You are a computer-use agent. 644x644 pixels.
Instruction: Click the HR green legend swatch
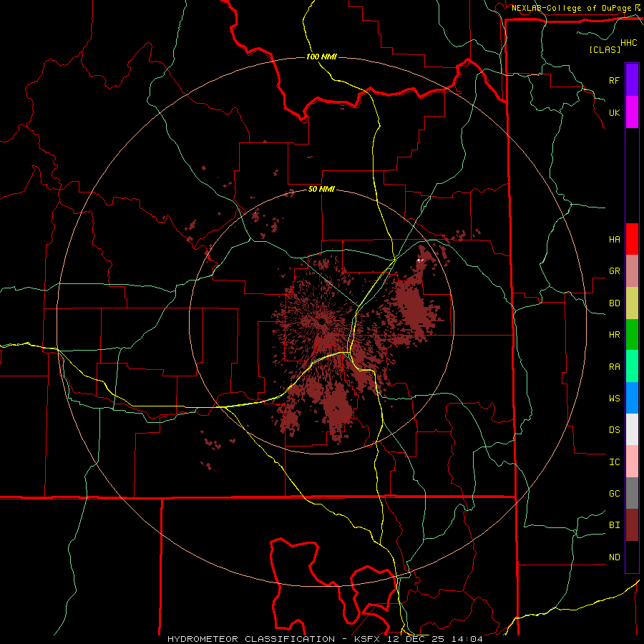pos(632,335)
